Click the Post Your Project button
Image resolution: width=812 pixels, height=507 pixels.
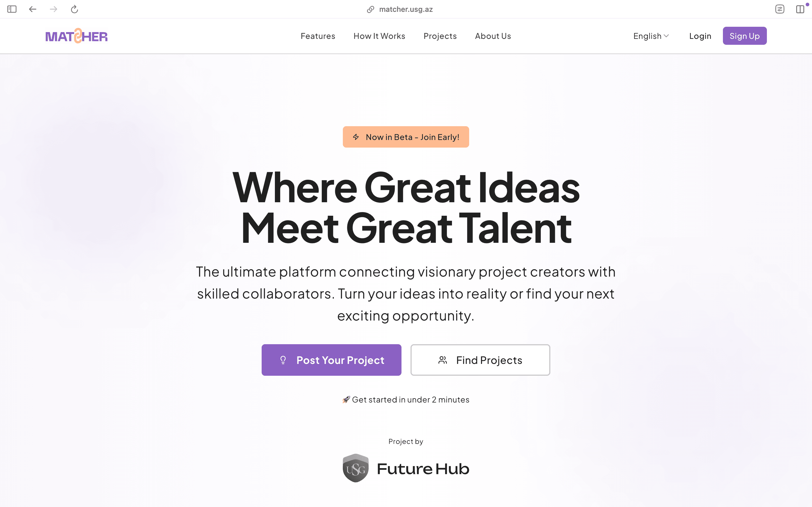331,360
